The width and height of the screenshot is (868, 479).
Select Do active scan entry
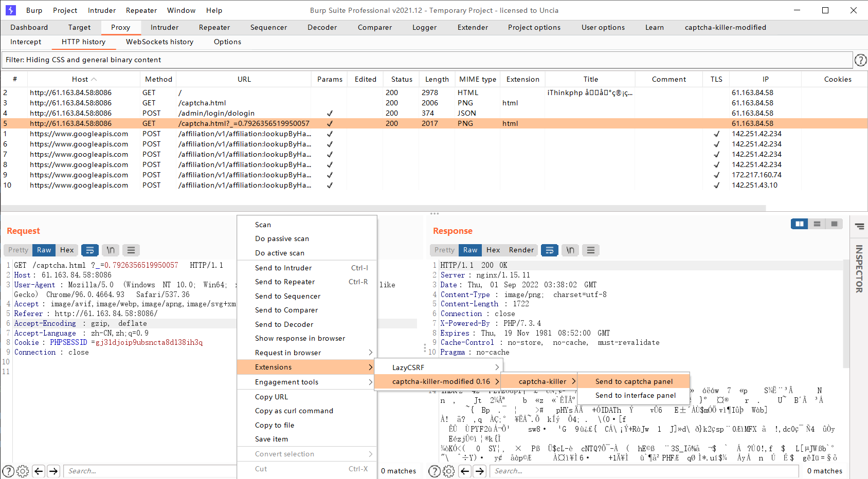(307, 253)
